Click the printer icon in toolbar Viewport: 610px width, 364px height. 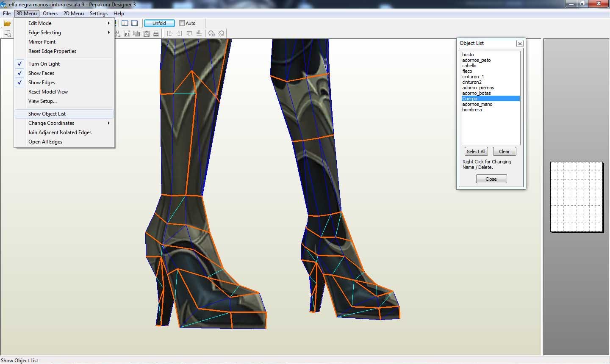(x=156, y=33)
